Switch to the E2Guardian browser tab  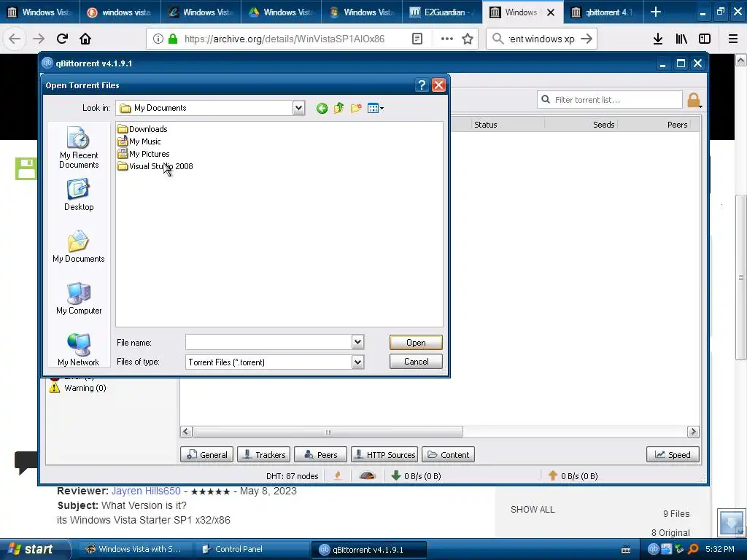(x=442, y=12)
